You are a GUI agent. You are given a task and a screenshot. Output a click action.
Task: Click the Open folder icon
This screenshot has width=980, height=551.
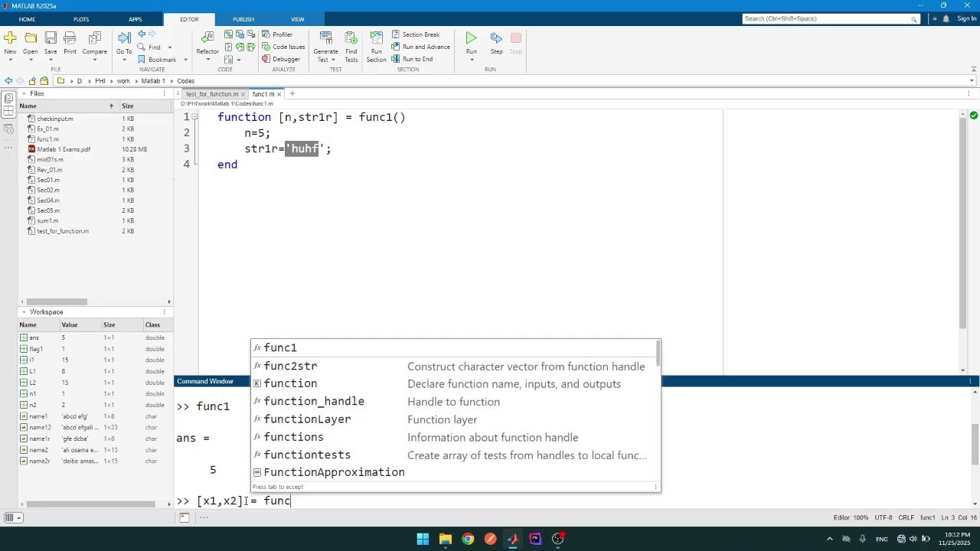click(x=31, y=37)
